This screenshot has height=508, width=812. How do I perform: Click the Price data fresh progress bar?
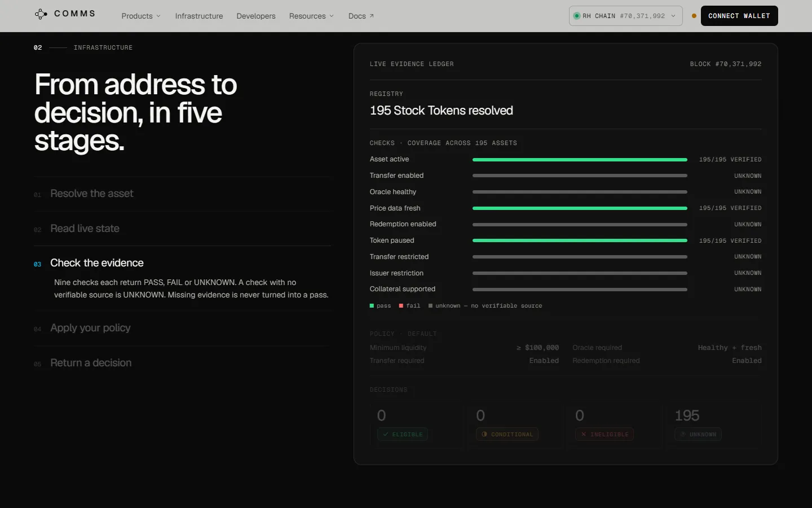pos(580,208)
